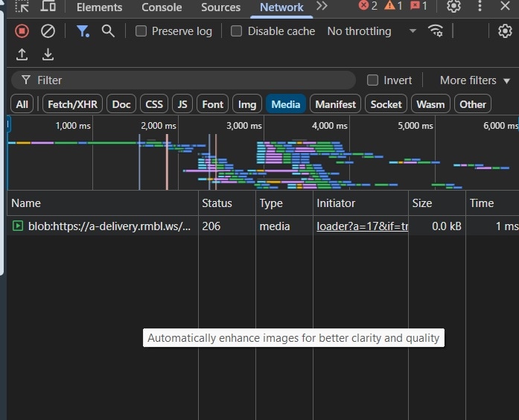Expand the More filters dropdown
Screen dimensions: 519x420
pos(474,80)
